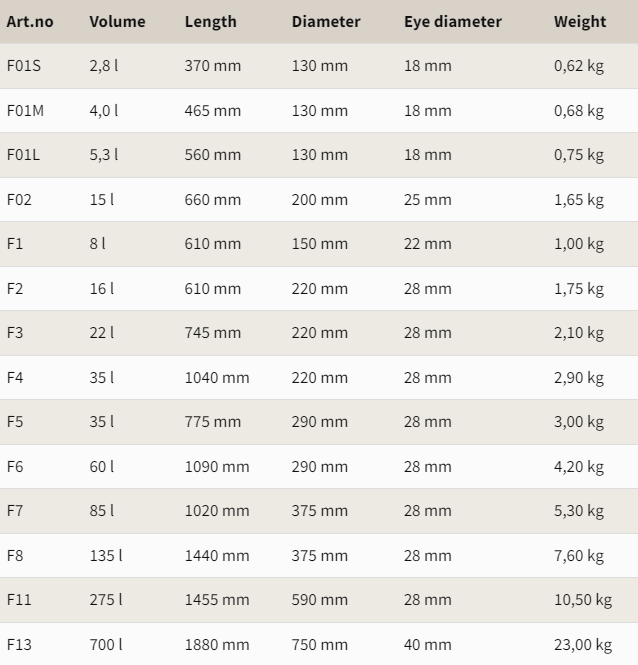The image size is (638, 665).
Task: Click the 660 mm length cell
Action: click(212, 199)
